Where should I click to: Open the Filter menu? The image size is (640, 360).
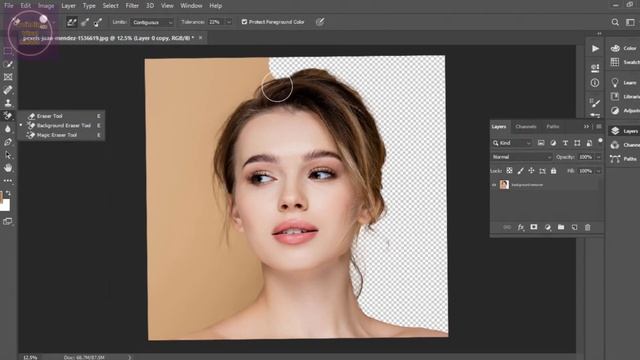pyautogui.click(x=132, y=6)
